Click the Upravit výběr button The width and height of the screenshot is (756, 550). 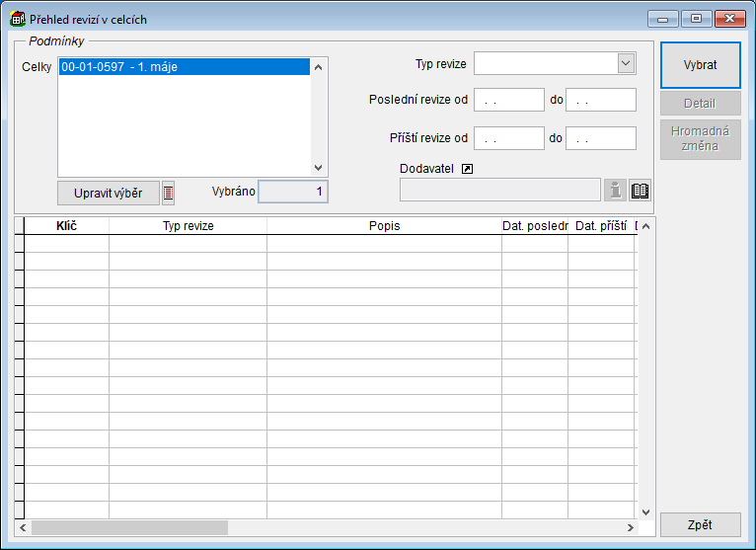[x=108, y=193]
